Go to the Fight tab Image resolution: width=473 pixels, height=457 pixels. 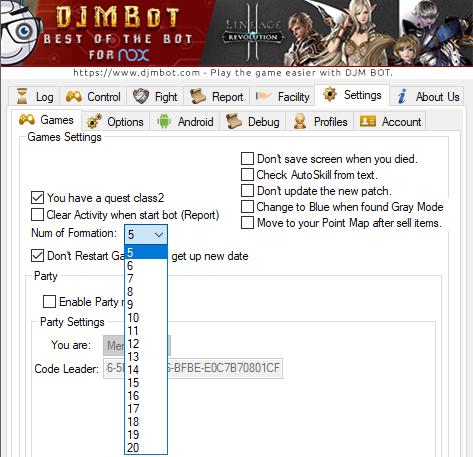click(155, 96)
